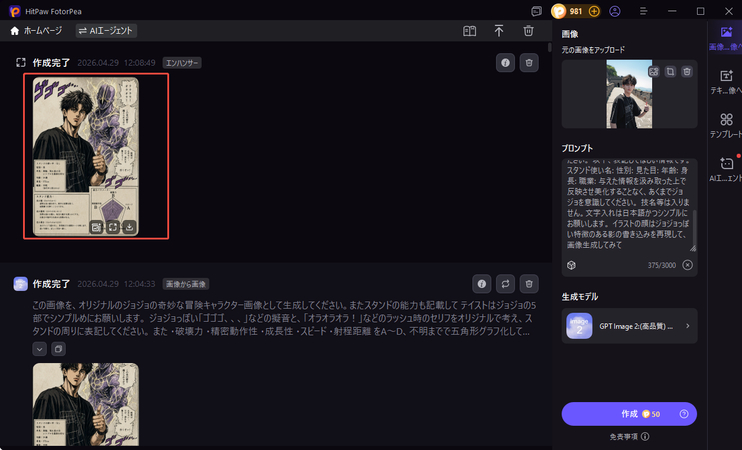Screen dimensions: 742x450
Task: Open the user account profile icon
Action: click(x=615, y=11)
